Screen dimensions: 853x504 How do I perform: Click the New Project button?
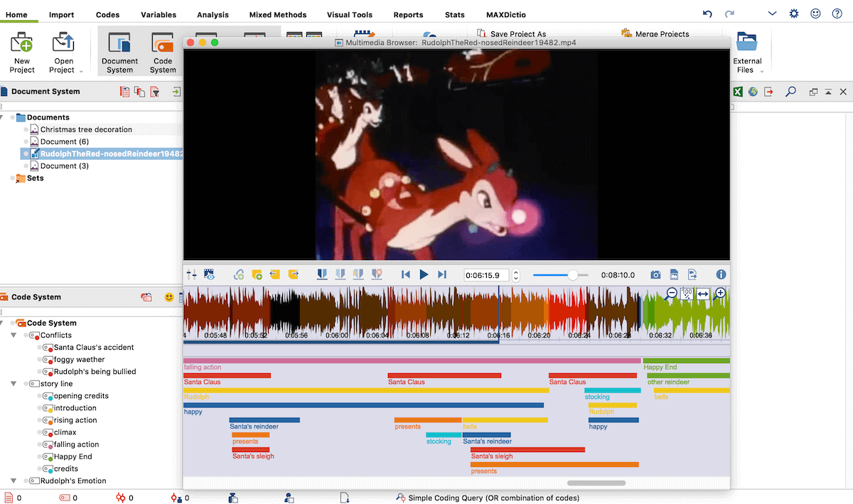point(22,52)
